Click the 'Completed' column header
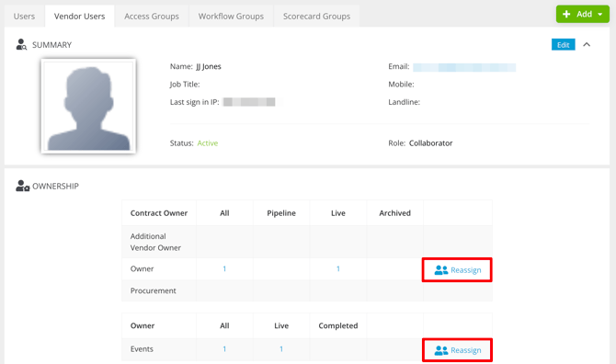The image size is (616, 364). pyautogui.click(x=338, y=326)
